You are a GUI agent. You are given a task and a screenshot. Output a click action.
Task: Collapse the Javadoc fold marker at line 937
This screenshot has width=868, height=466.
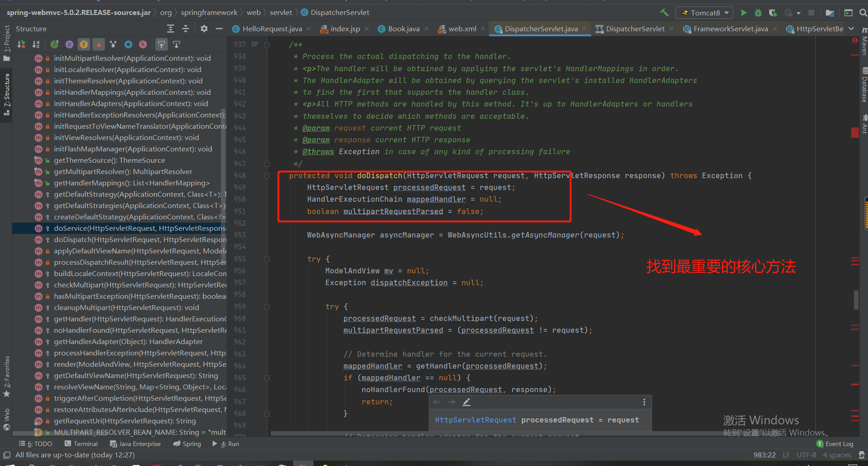click(267, 44)
